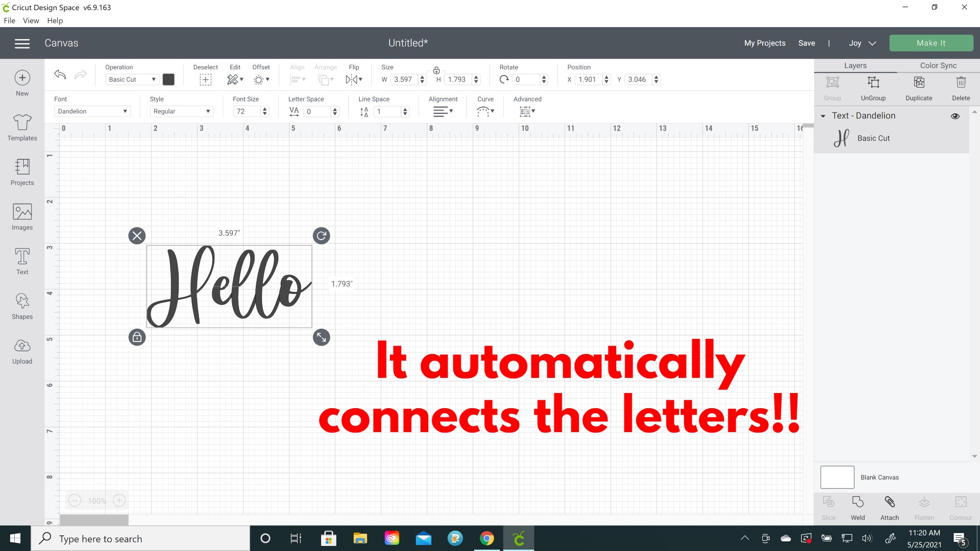
Task: Click the green Make It button
Action: (x=931, y=43)
